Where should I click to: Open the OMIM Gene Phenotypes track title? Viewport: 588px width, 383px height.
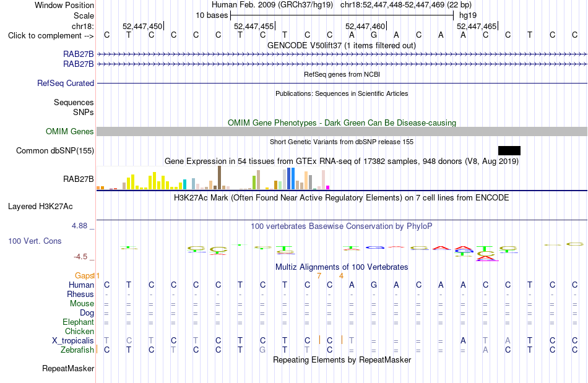[342, 123]
